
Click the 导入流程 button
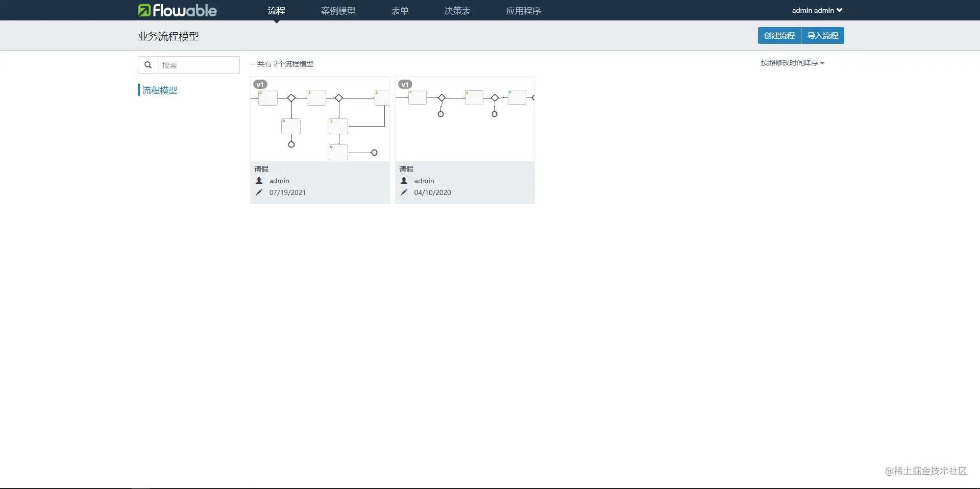pos(823,35)
